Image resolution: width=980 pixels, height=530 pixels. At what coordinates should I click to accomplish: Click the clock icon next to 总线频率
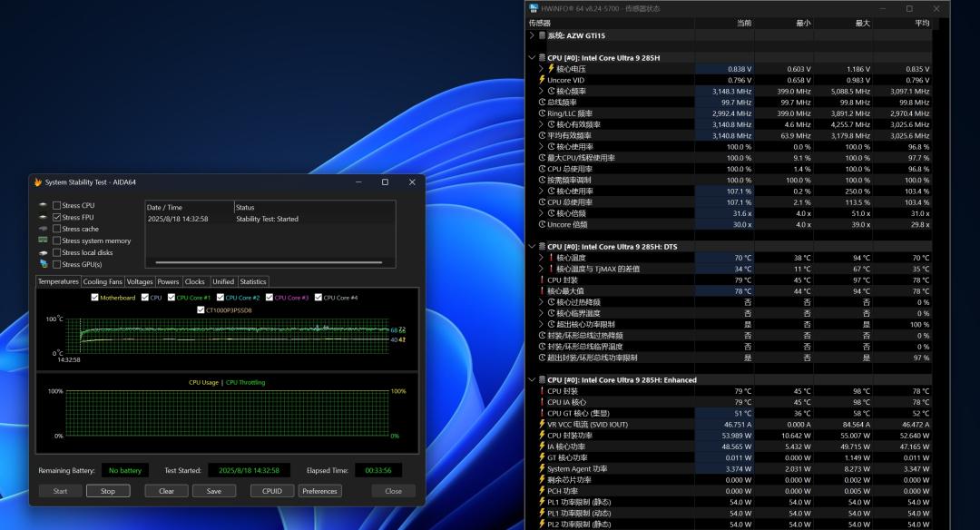coord(542,103)
